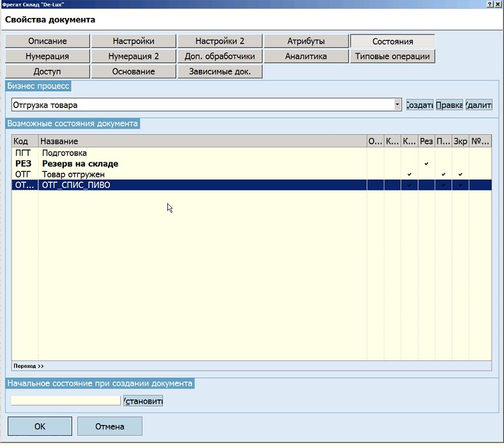Open the Основание tab
Image resolution: width=504 pixels, height=446 pixels.
coord(134,72)
